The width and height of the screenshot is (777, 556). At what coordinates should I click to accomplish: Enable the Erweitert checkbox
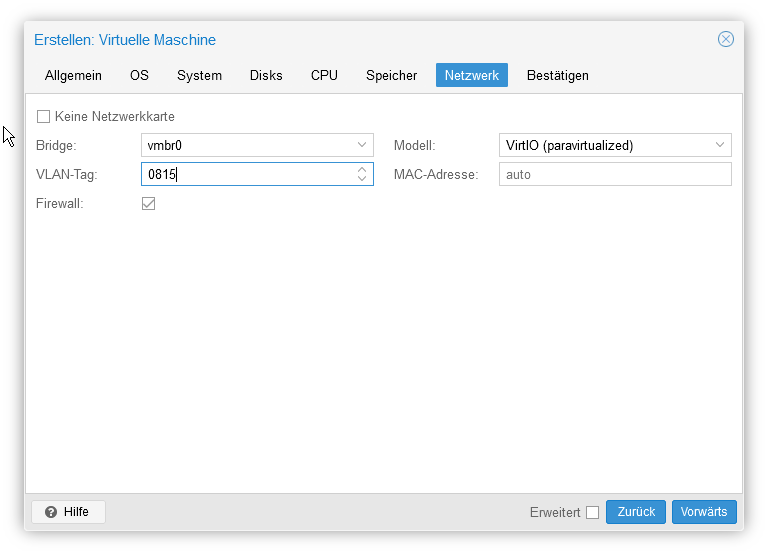(x=593, y=512)
